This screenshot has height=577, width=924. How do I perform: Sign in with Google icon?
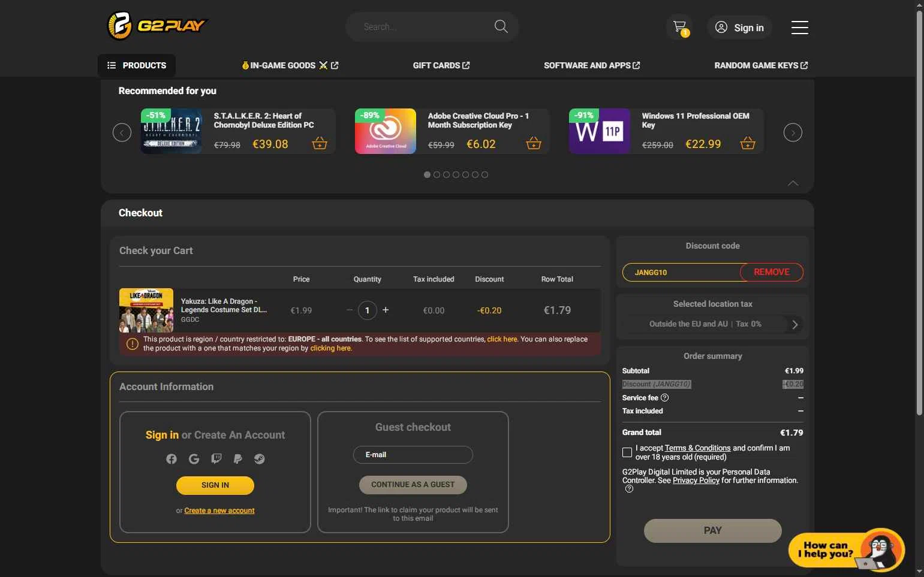click(194, 459)
